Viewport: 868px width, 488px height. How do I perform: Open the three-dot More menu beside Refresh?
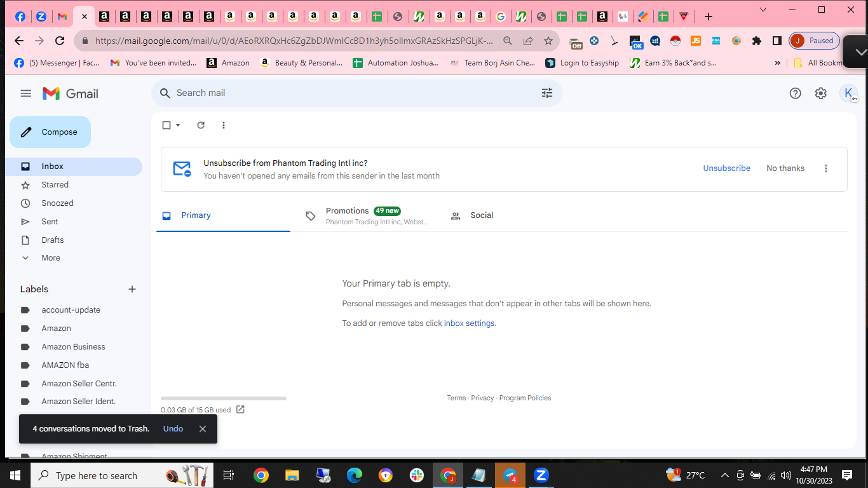click(224, 125)
